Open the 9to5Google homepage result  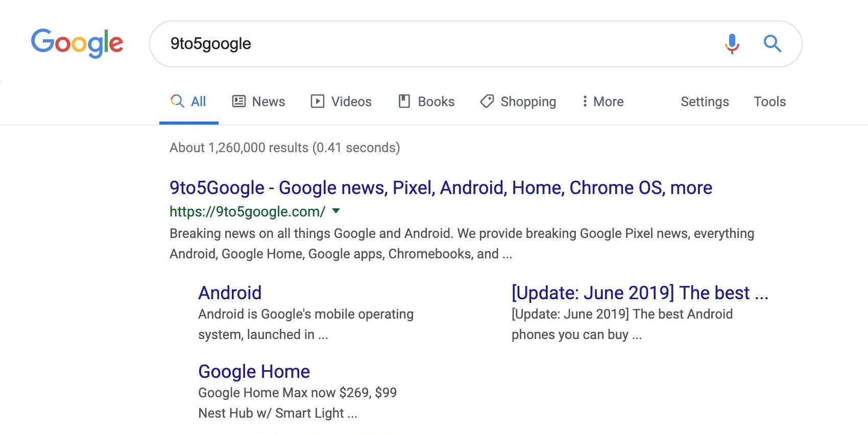click(440, 187)
